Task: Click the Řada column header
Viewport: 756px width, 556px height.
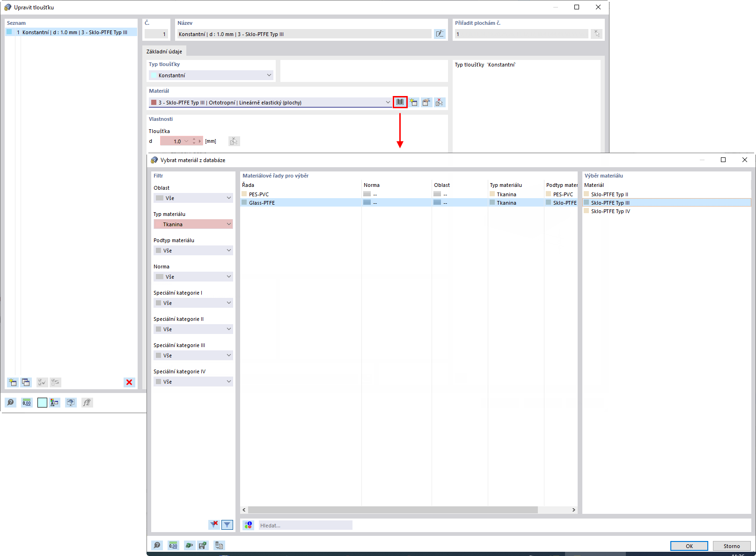Action: [x=301, y=185]
